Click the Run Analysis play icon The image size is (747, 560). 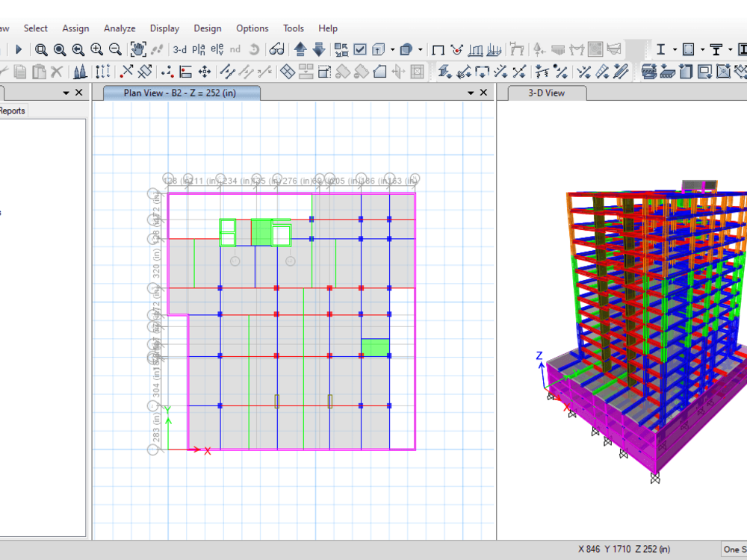pos(18,50)
